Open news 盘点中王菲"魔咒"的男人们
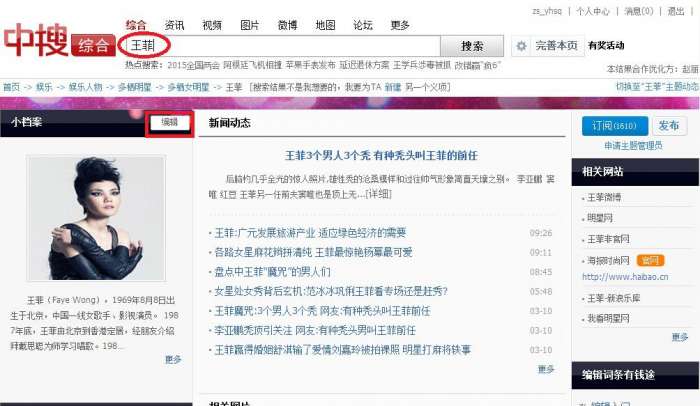The height and width of the screenshot is (406, 700). click(x=272, y=272)
